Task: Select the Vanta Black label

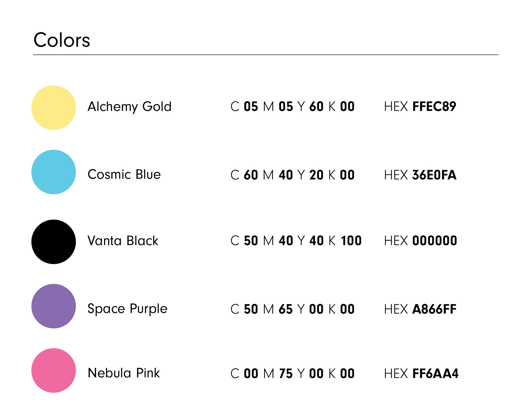Action: click(123, 241)
